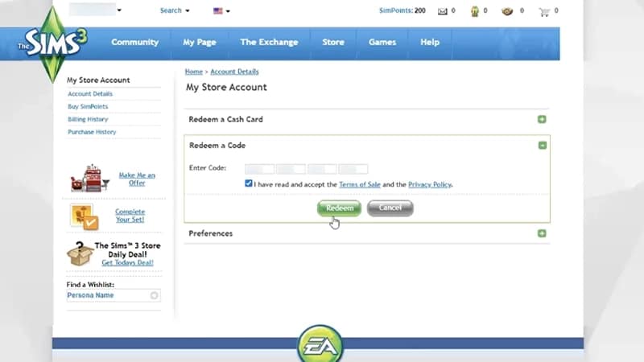The height and width of the screenshot is (362, 644).
Task: Open the Games menu
Action: pos(382,43)
